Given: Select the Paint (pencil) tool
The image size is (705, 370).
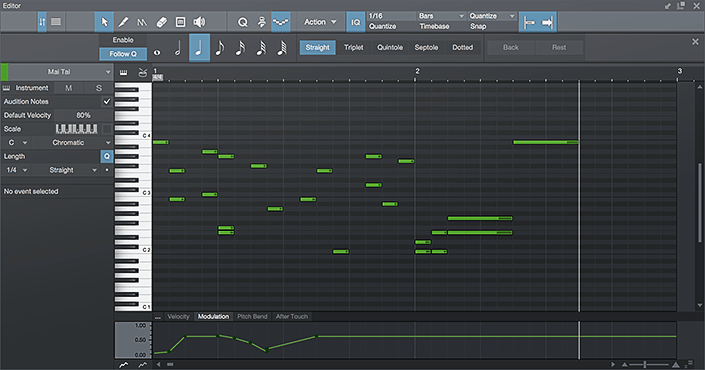Looking at the screenshot, I should [x=123, y=22].
